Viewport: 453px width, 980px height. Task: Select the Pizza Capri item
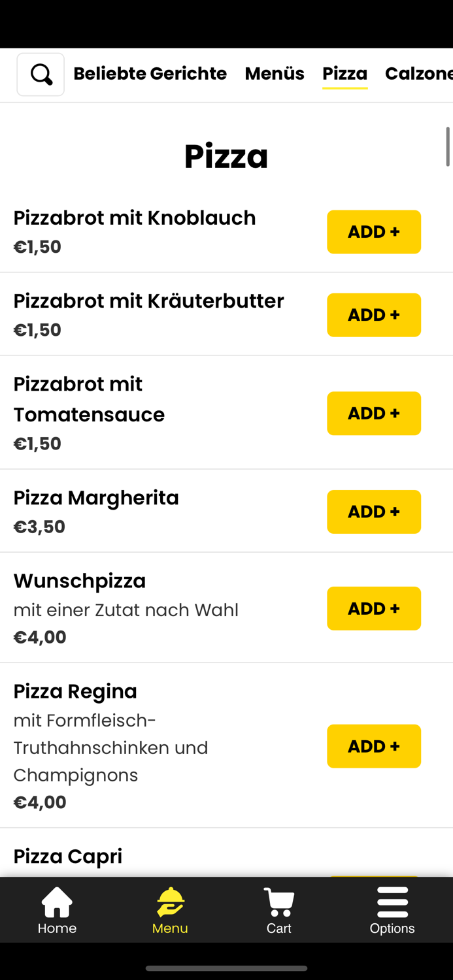67,855
